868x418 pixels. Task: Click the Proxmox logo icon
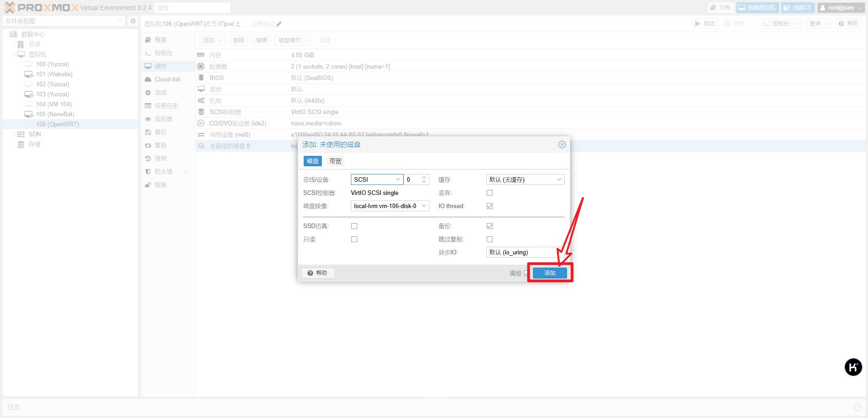[x=10, y=8]
